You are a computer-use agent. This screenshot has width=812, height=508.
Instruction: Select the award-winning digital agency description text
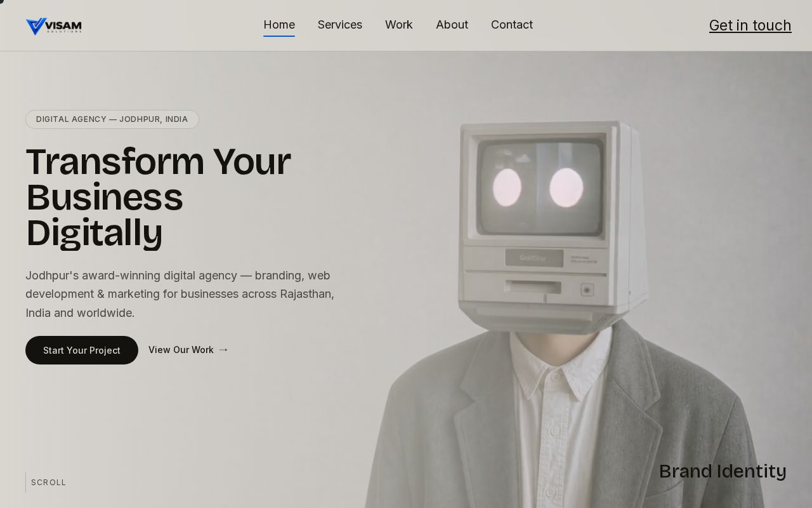180,294
